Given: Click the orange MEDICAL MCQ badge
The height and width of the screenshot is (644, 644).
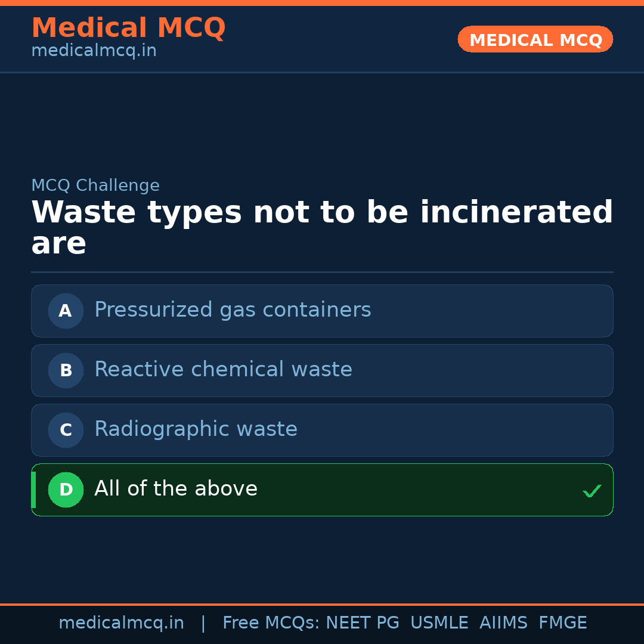Looking at the screenshot, I should click(535, 39).
